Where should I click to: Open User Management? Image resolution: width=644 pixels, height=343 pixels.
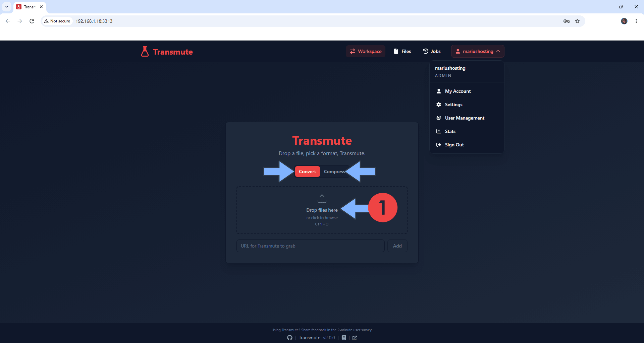(x=467, y=118)
